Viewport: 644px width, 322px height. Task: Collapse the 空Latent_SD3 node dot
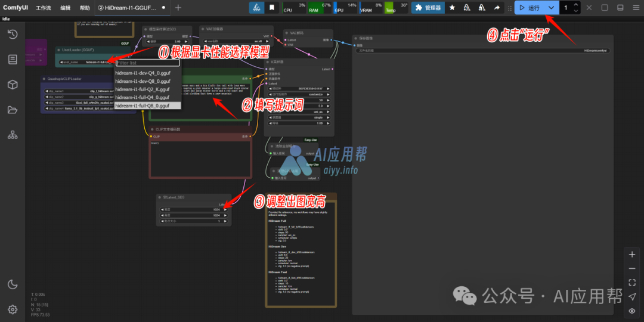click(160, 197)
